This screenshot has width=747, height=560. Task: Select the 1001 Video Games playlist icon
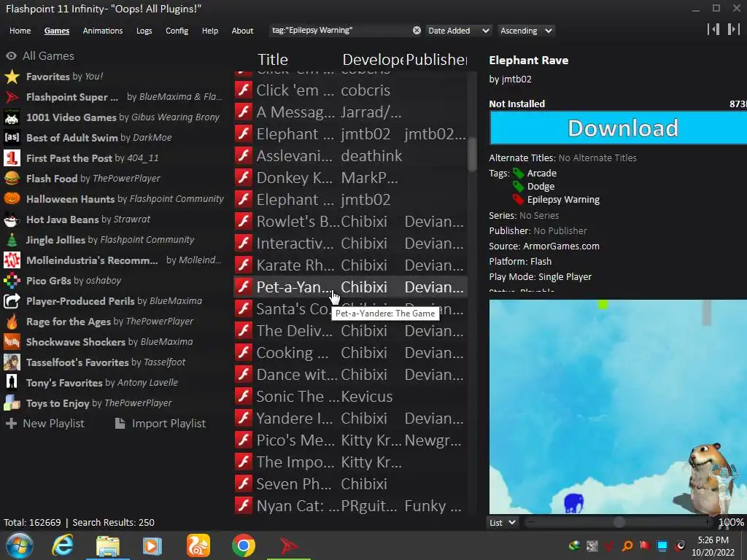[x=12, y=117]
